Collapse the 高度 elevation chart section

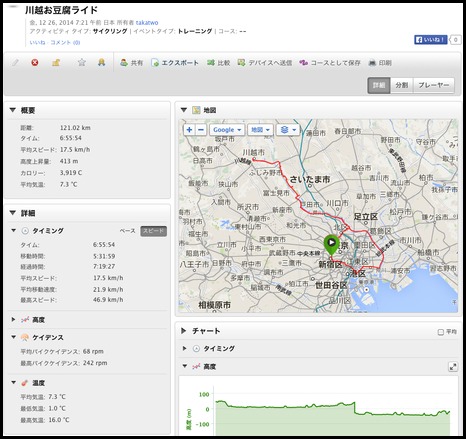pyautogui.click(x=185, y=366)
